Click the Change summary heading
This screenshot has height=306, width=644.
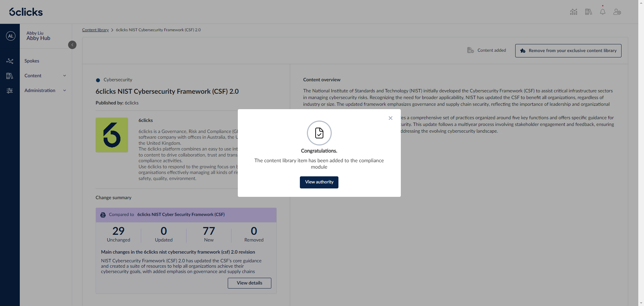[113, 198]
